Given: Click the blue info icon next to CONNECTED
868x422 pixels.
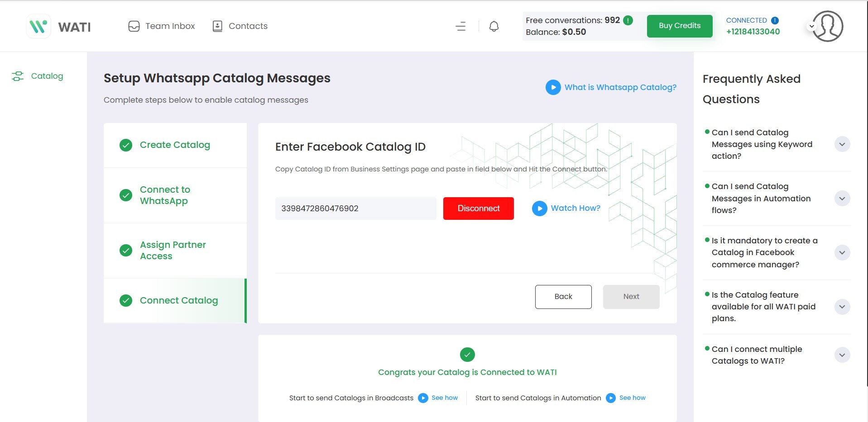Looking at the screenshot, I should 775,20.
